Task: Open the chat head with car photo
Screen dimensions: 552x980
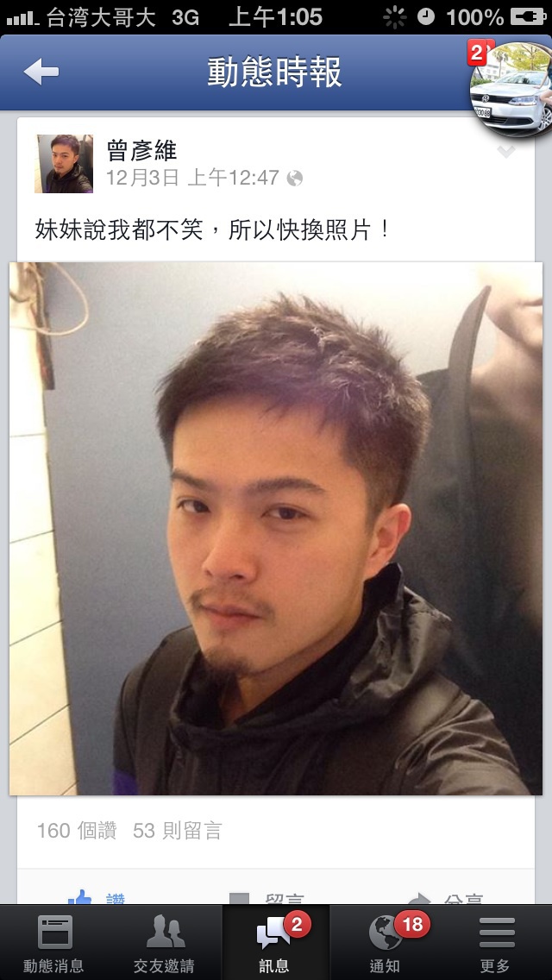Action: (x=512, y=89)
